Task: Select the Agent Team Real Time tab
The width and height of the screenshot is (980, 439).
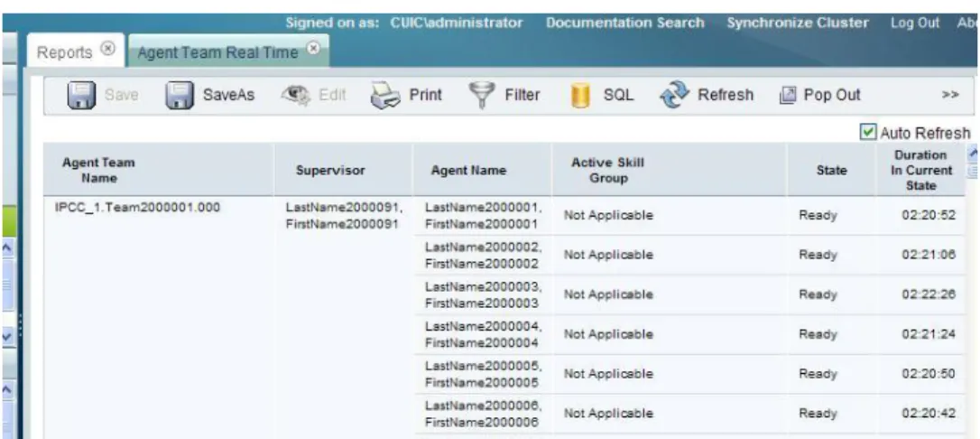Action: 217,52
